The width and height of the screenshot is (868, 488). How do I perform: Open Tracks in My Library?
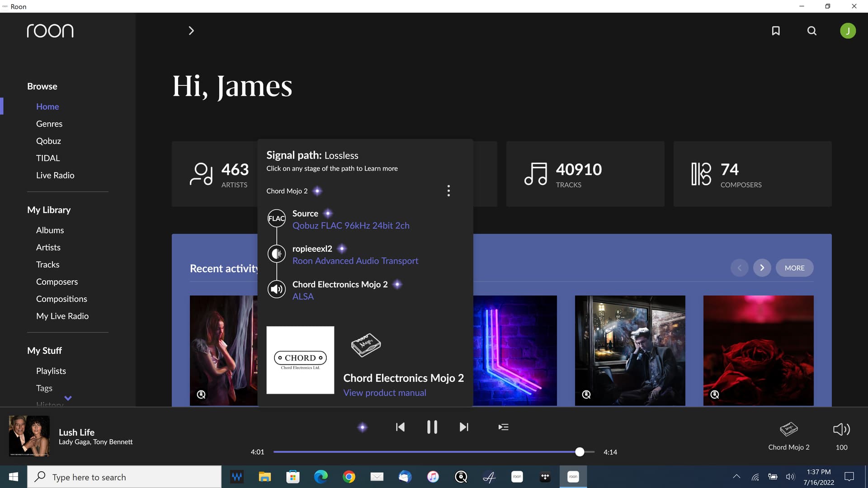(47, 264)
